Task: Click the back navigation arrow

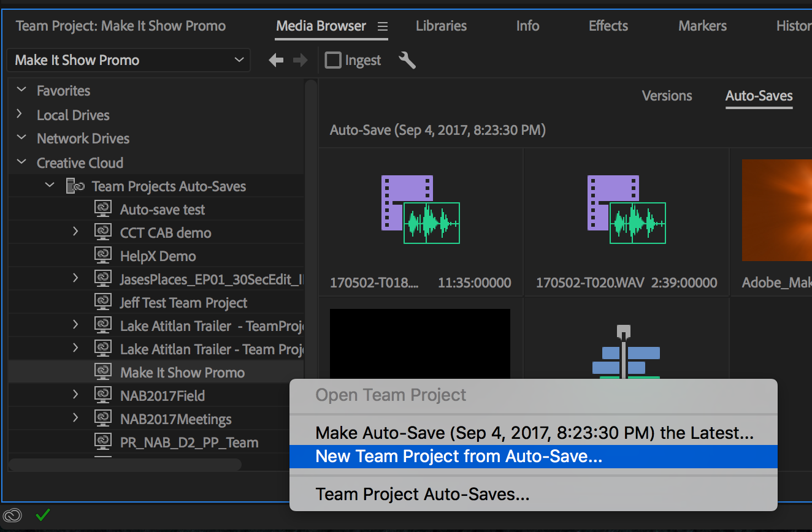Action: click(x=276, y=61)
